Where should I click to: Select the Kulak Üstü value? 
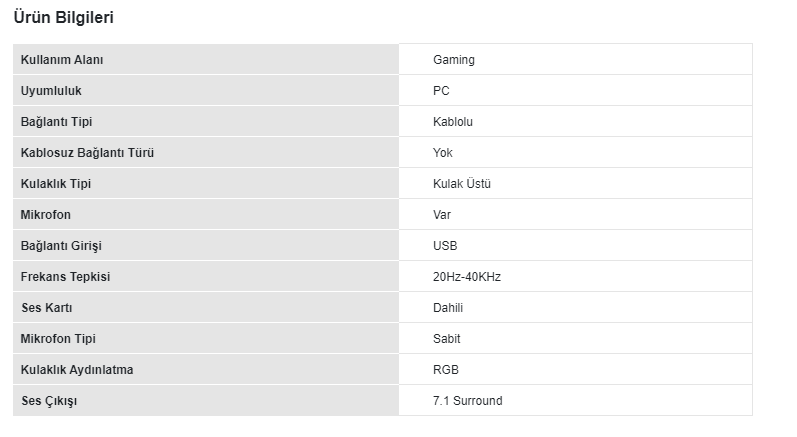462,184
